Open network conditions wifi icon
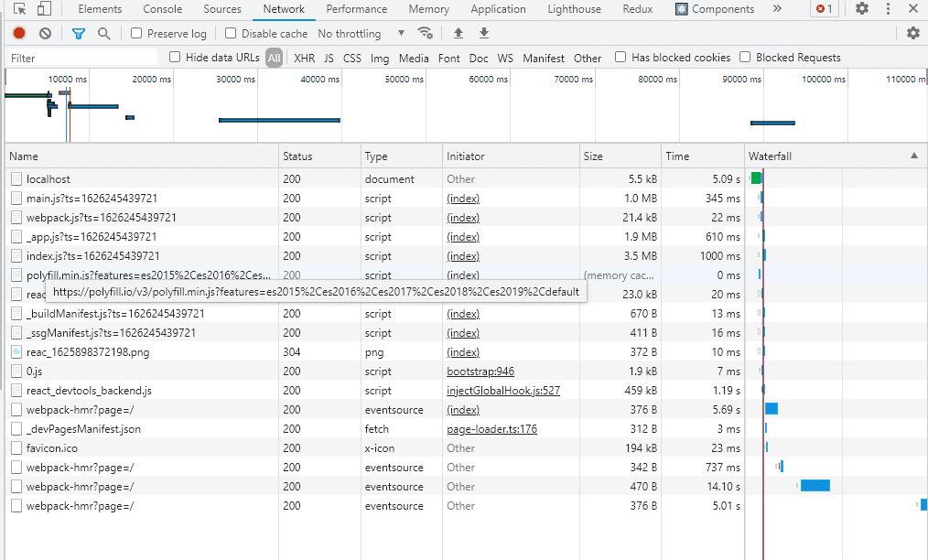The width and height of the screenshot is (928, 560). [425, 34]
